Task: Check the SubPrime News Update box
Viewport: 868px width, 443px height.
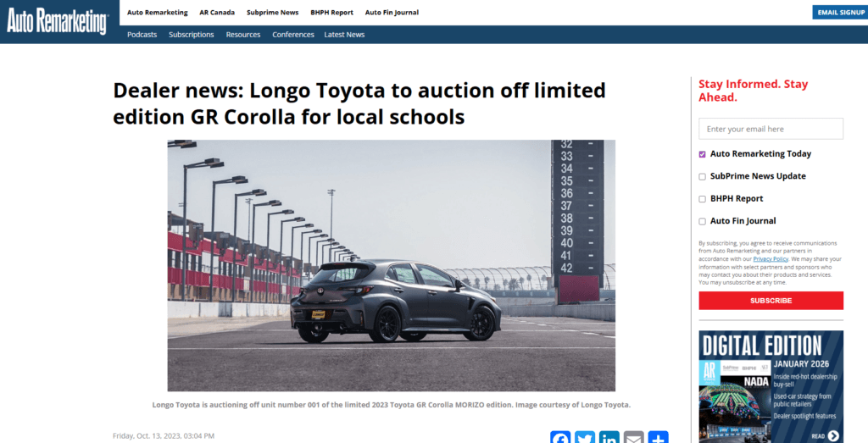Action: (x=702, y=176)
